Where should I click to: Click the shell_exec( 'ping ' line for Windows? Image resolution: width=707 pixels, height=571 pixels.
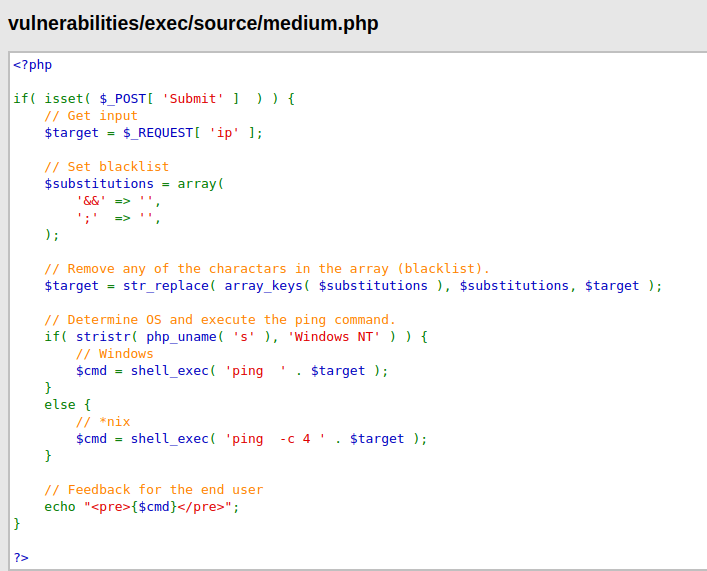[232, 371]
